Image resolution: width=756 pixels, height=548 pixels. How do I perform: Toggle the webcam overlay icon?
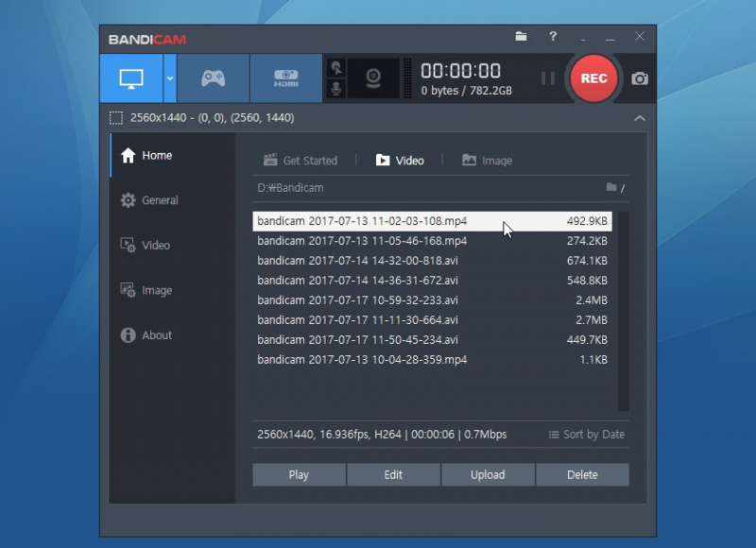click(x=373, y=78)
